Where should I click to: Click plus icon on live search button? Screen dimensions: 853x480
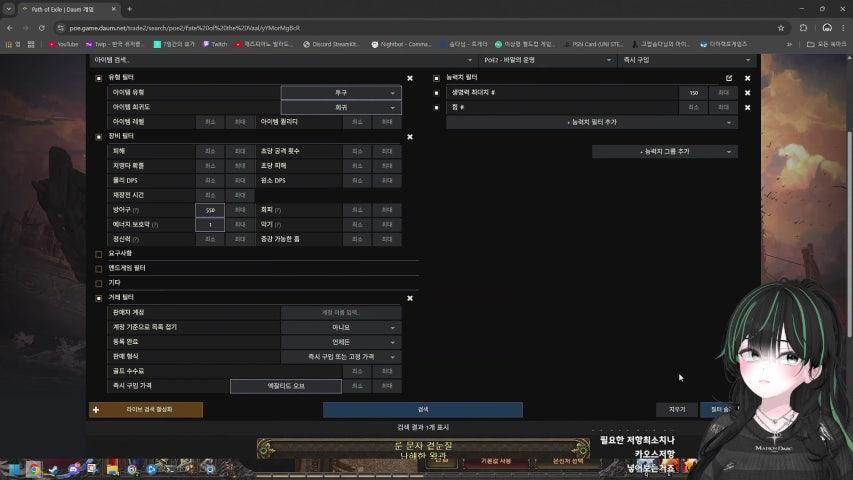click(96, 410)
